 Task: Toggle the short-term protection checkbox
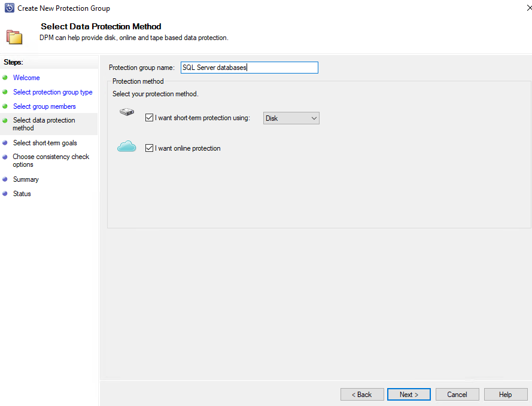pos(149,118)
